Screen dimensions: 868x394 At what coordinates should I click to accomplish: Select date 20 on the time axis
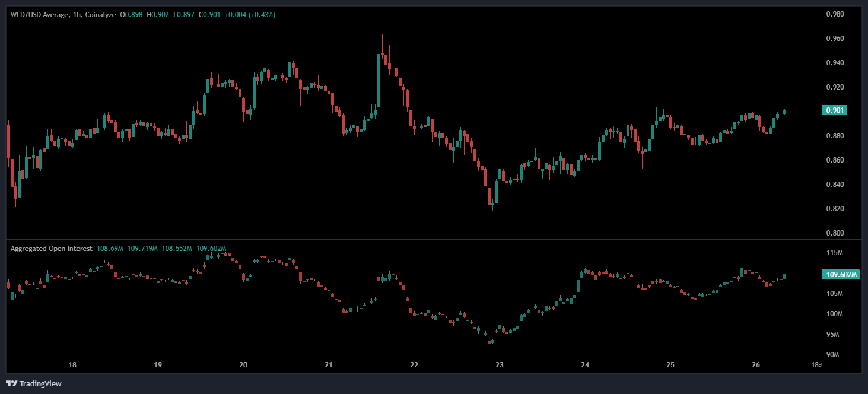pyautogui.click(x=243, y=365)
